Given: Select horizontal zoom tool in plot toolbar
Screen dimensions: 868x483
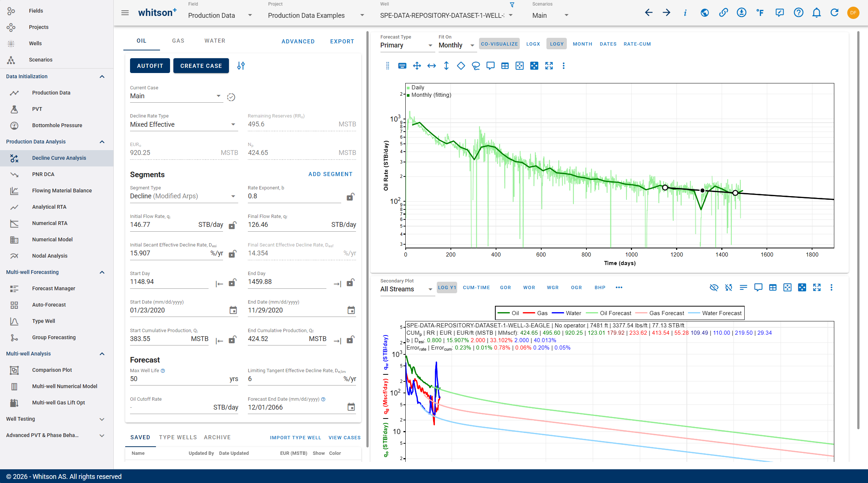Looking at the screenshot, I should (x=432, y=66).
